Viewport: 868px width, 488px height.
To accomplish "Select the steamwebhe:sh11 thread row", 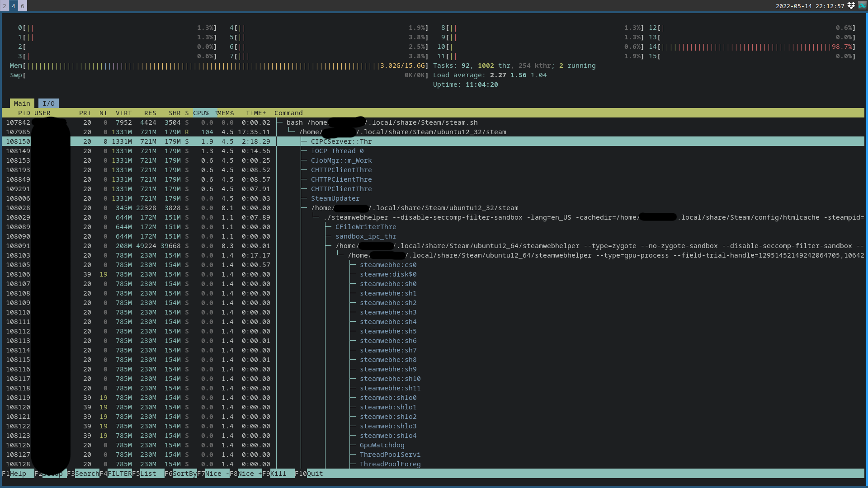I will [x=433, y=388].
